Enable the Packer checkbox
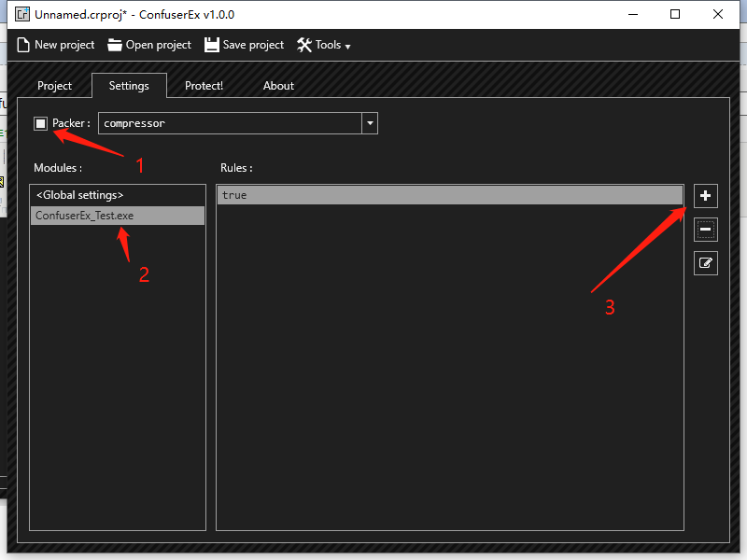Viewport: 747px width, 560px height. [x=41, y=123]
